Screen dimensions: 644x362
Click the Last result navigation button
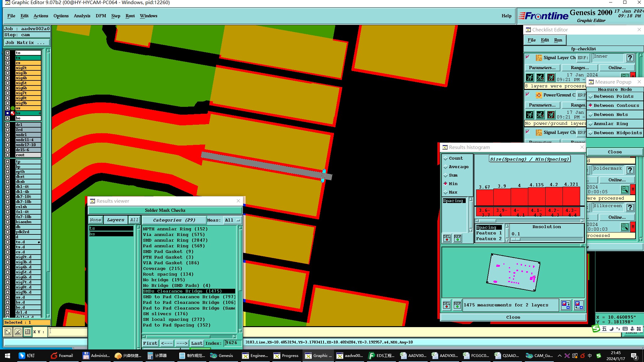197,343
